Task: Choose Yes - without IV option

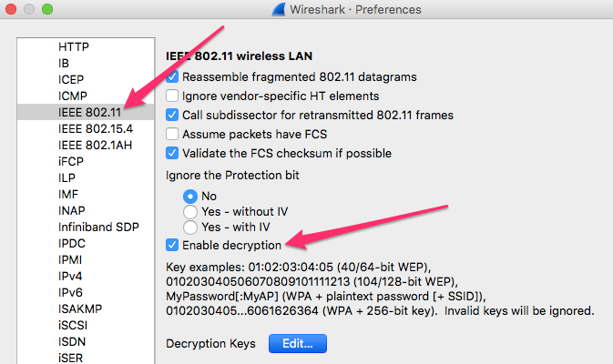Action: pos(190,211)
